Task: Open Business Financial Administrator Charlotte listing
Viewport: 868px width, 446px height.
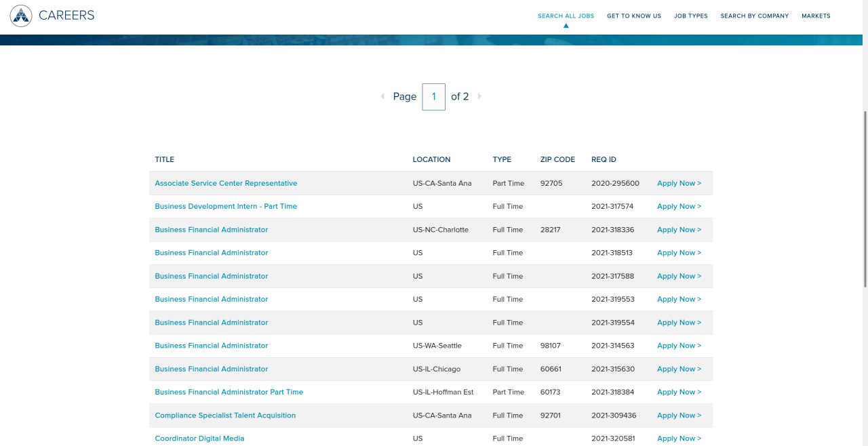Action: tap(211, 230)
